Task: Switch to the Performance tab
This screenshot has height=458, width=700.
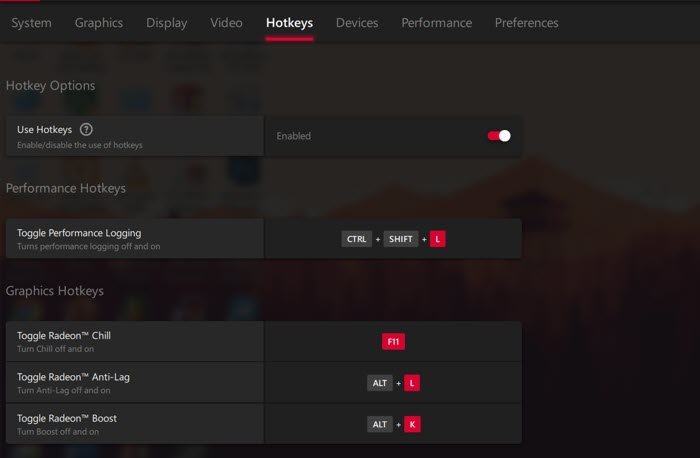Action: pos(436,22)
